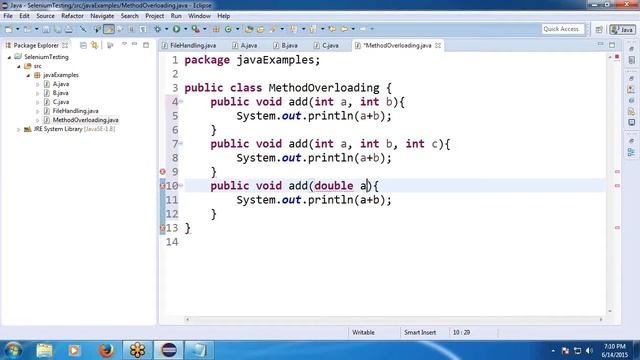
Task: Select MethodOverloading.java in Package Explorer
Action: click(85, 120)
